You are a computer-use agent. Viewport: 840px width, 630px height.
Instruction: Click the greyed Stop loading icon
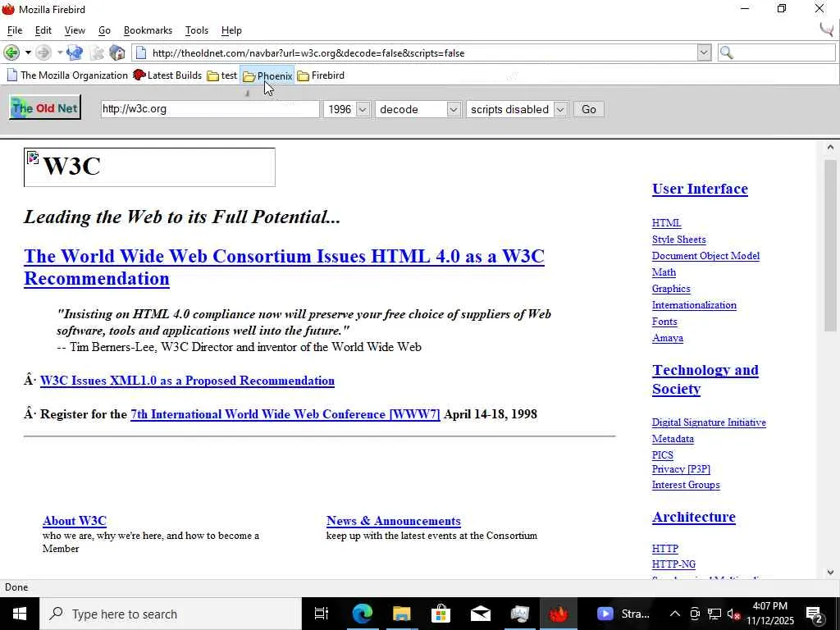[97, 52]
